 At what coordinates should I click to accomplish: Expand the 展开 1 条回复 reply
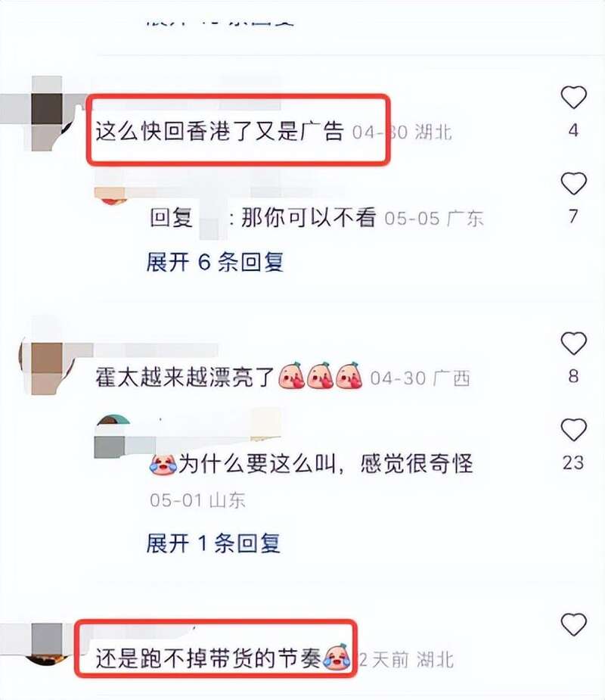pyautogui.click(x=213, y=543)
